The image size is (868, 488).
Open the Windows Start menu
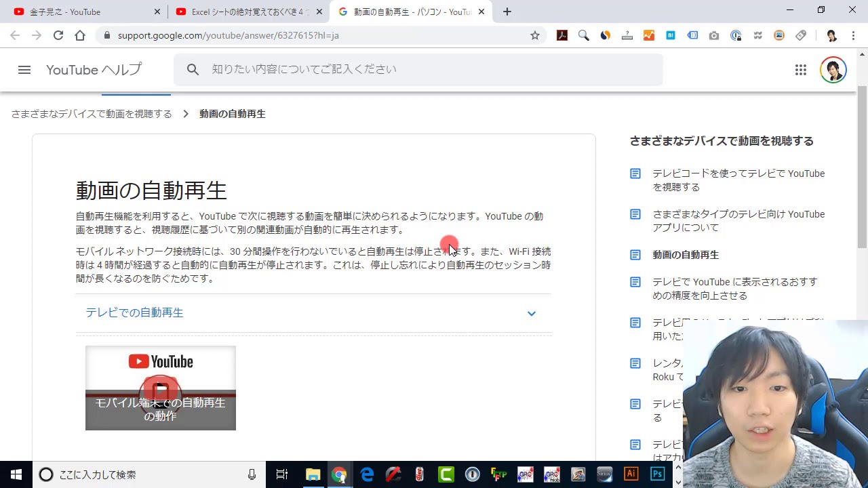coord(16,474)
